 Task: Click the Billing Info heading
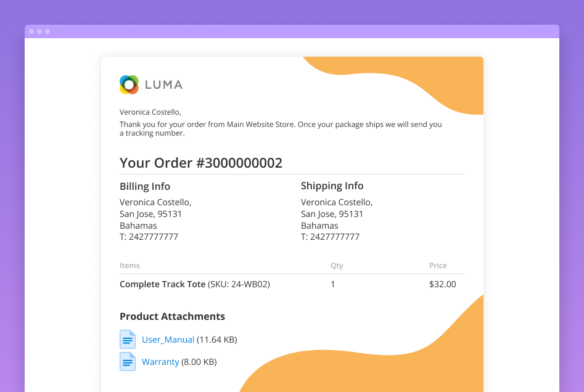click(145, 186)
